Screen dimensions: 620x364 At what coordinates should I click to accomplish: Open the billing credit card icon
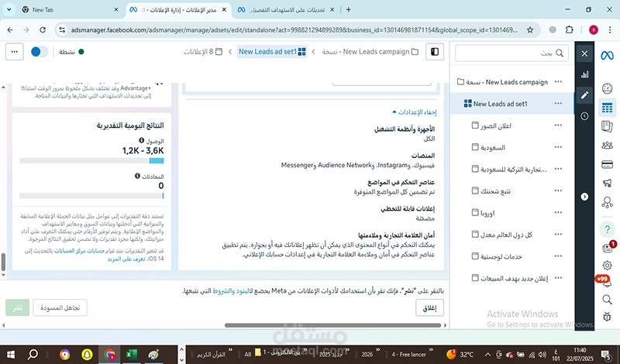click(x=607, y=164)
